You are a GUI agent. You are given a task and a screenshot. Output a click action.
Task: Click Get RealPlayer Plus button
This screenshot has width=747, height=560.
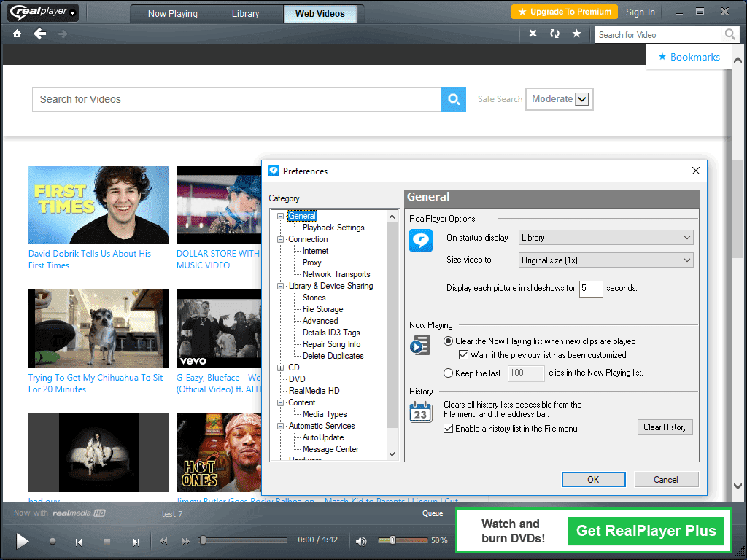coord(646,531)
